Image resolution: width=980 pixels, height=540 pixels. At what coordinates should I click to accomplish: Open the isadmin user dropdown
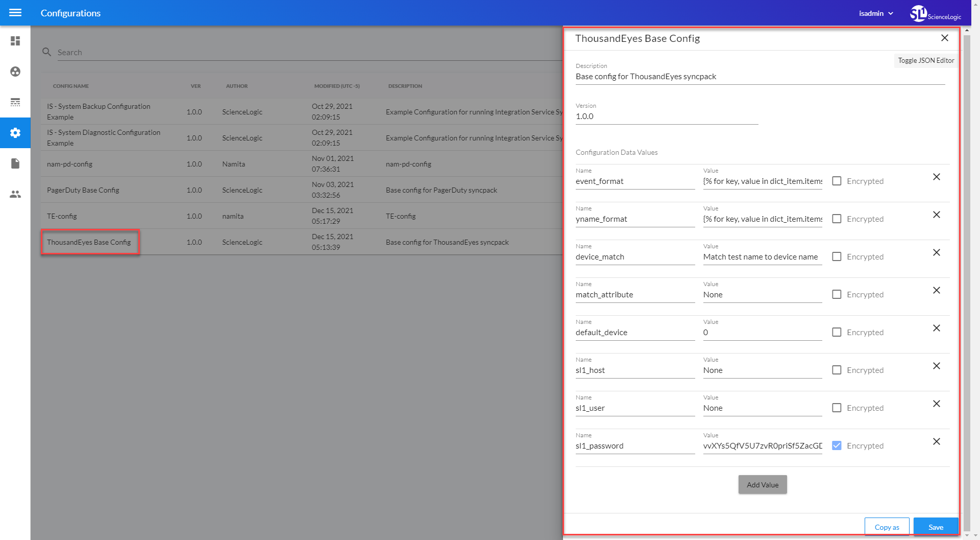[876, 13]
